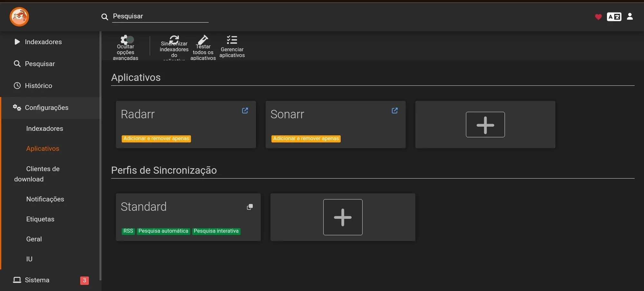This screenshot has height=291, width=644.
Task: Open Manage applications toolbar button
Action: pos(232,40)
